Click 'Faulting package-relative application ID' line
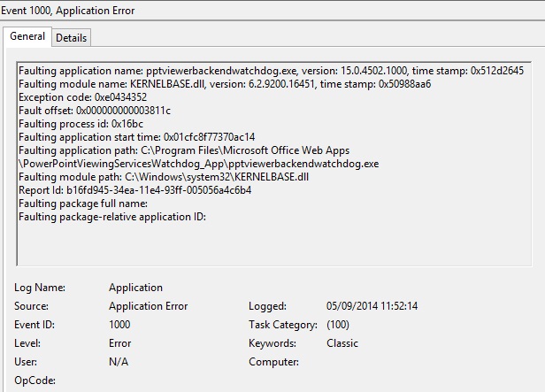 [112, 217]
